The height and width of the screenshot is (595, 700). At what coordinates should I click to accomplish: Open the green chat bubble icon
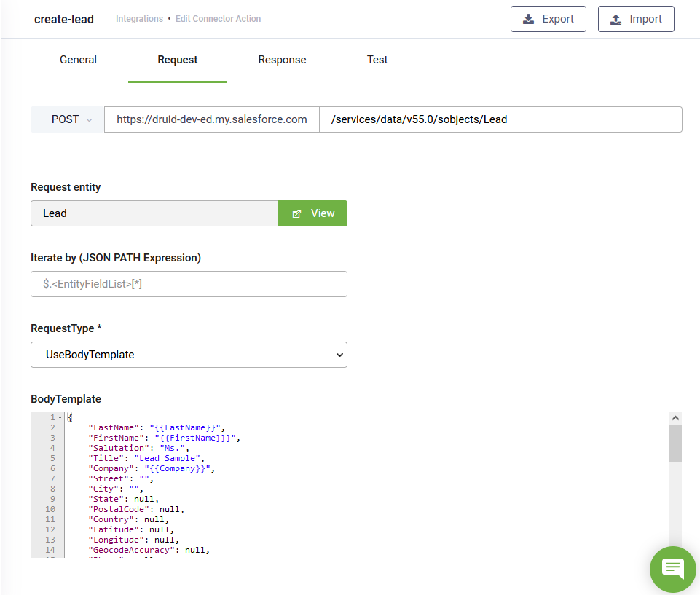coord(672,569)
